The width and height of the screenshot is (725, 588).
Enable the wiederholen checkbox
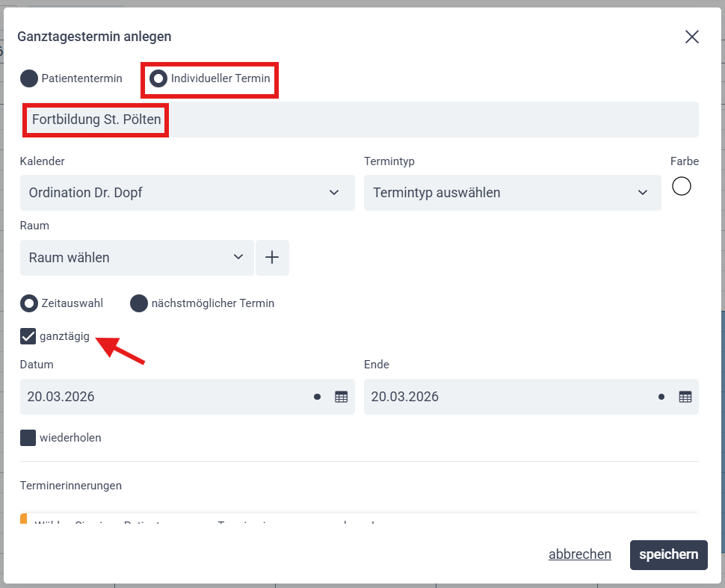coord(28,438)
